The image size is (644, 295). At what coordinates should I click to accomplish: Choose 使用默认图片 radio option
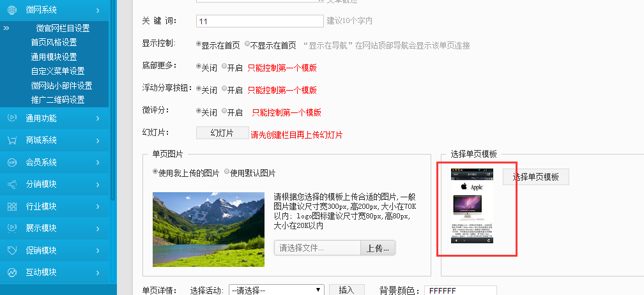click(227, 172)
